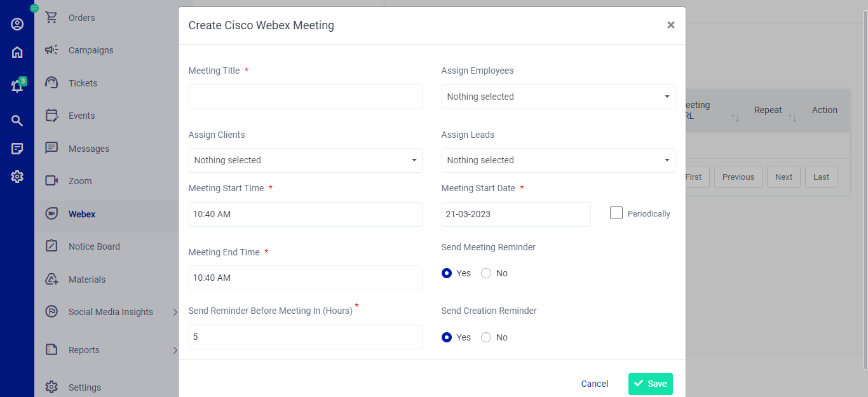Open the search icon in the left rail

click(x=17, y=120)
